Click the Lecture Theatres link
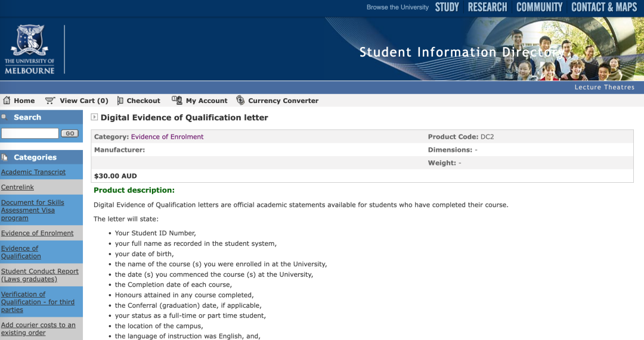 [x=604, y=87]
